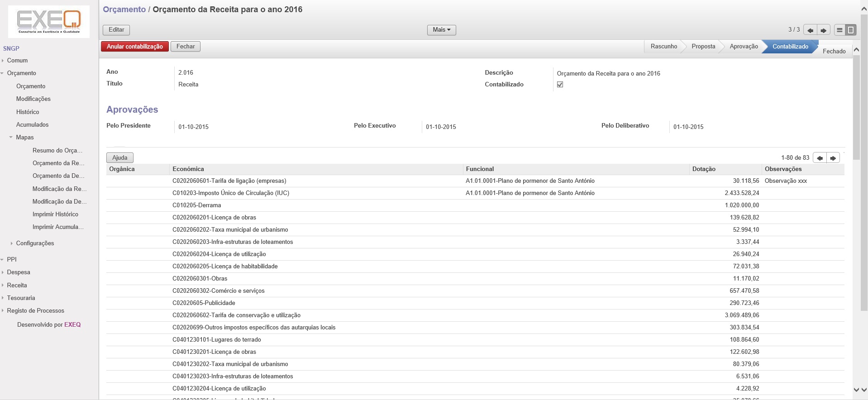Screen dimensions: 868x400
Task: Switch to list view icon
Action: pyautogui.click(x=839, y=30)
